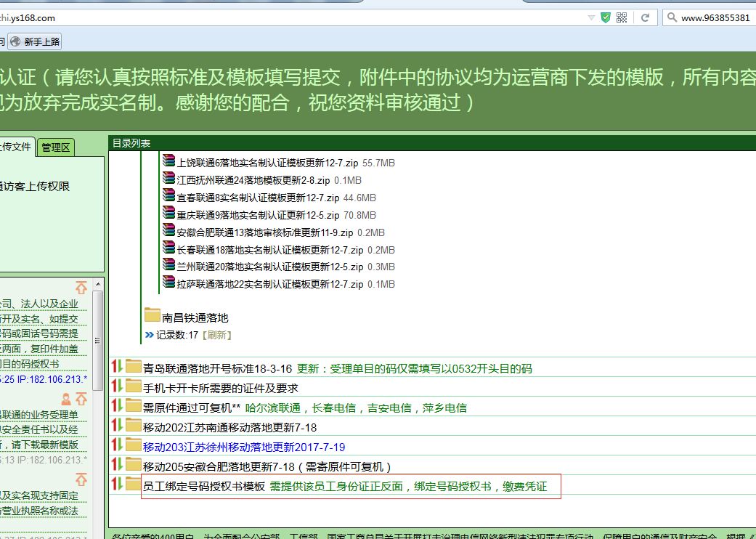Click the green security shield icon

606,17
